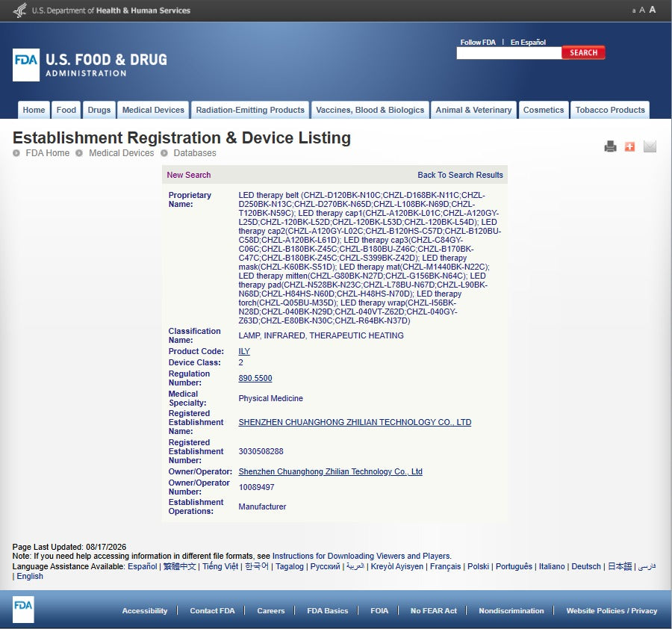
Task: Click the HHS eagle logo icon
Action: [x=20, y=10]
